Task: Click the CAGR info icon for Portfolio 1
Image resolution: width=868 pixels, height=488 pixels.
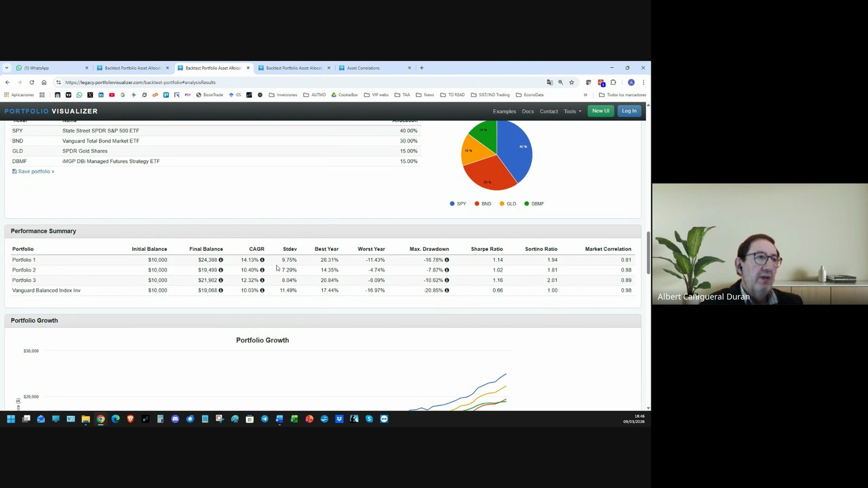Action: (x=262, y=260)
